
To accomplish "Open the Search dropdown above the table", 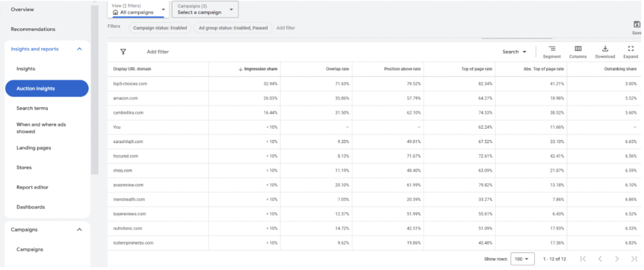I will click(514, 52).
